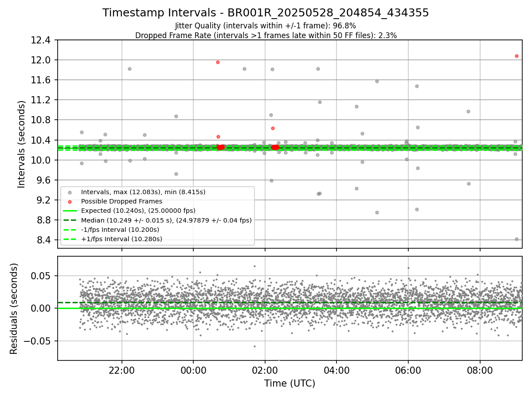Click the red marker beside Possible Dropped Frames legend

click(x=70, y=202)
